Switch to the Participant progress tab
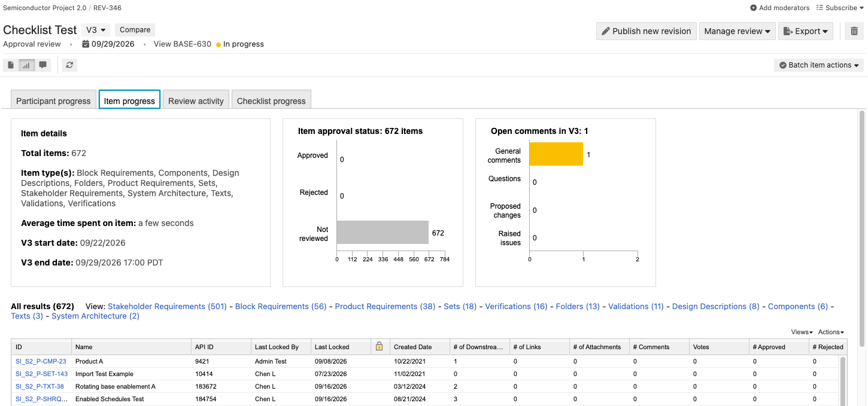868x406 pixels. [53, 100]
